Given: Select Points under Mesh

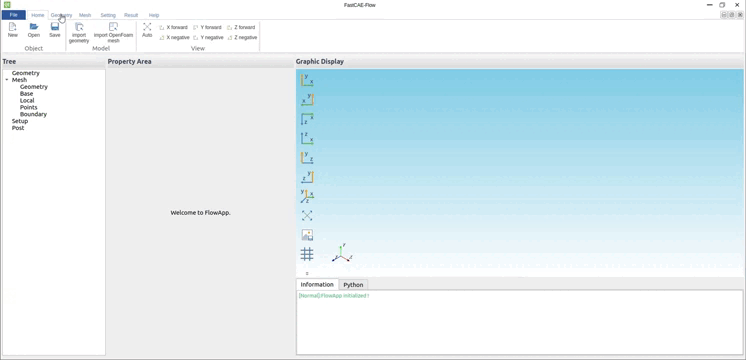Looking at the screenshot, I should point(29,107).
